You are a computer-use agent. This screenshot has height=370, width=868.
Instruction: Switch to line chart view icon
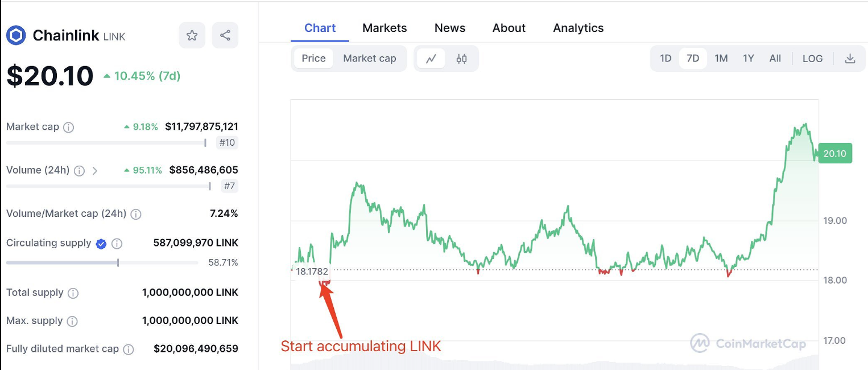[431, 59]
